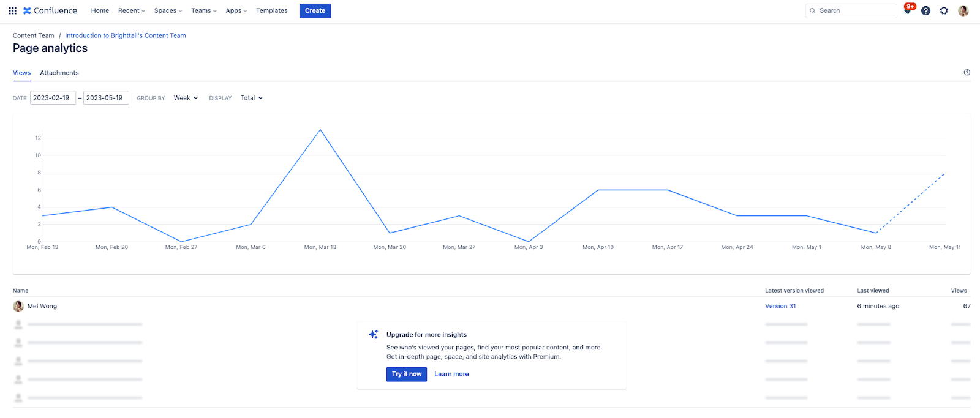Open the Teams dropdown menu
This screenshot has width=980, height=418.
click(204, 10)
